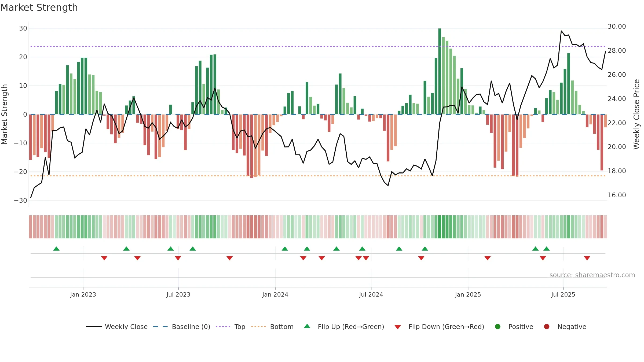
Task: Click the red Flip Down marker at Jul 2023
Action: (178, 258)
